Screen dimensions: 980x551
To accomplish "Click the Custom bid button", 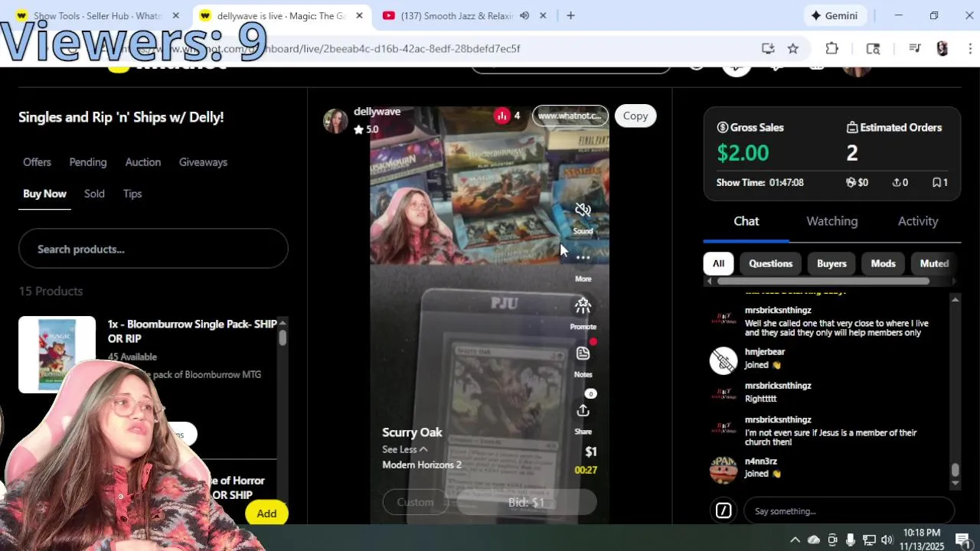I will (x=415, y=502).
